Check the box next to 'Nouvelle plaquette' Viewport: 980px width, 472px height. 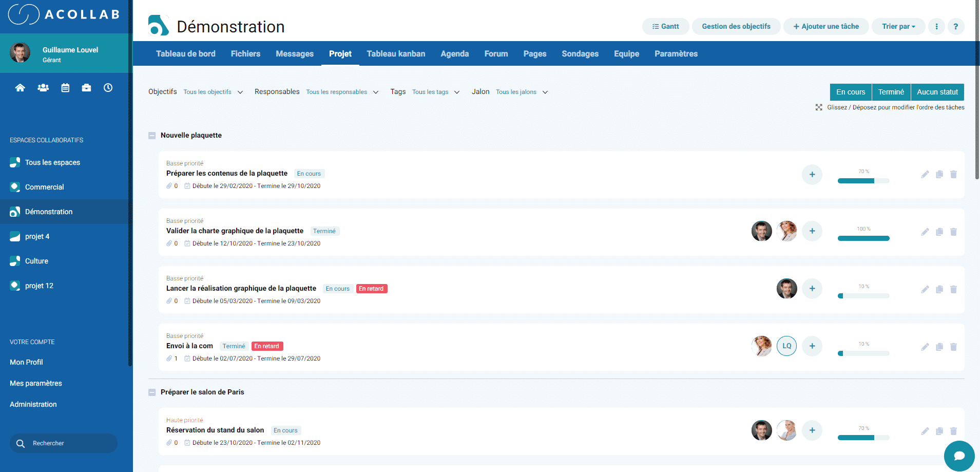152,135
